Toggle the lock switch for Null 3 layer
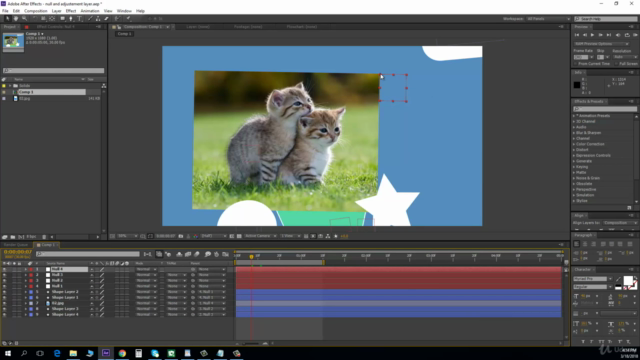 (19, 275)
